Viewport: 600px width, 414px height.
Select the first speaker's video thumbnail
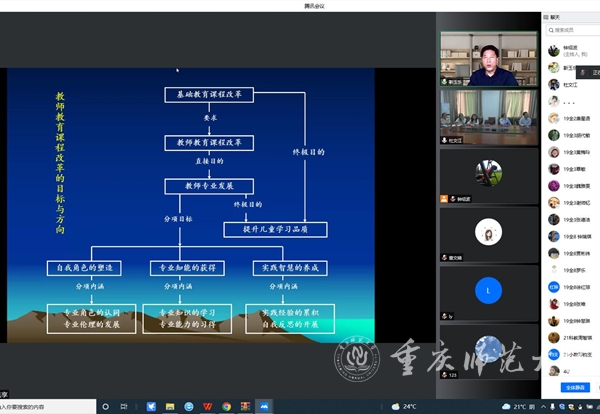(x=488, y=58)
